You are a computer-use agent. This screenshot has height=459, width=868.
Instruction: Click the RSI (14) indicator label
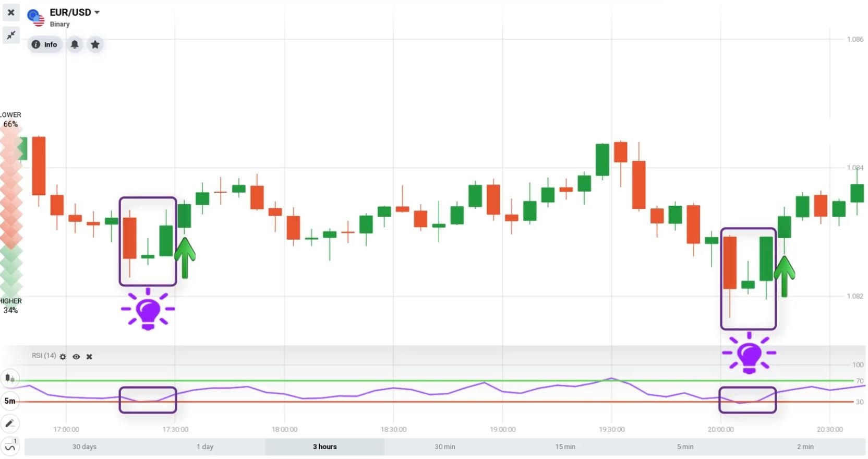tap(44, 356)
